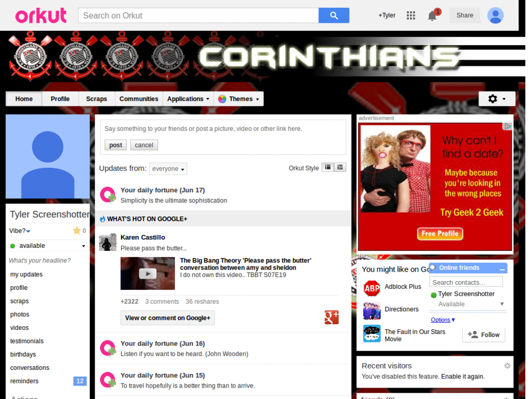Viewport: 532px width, 399px height.
Task: Open conversations in the sidebar
Action: 30,368
